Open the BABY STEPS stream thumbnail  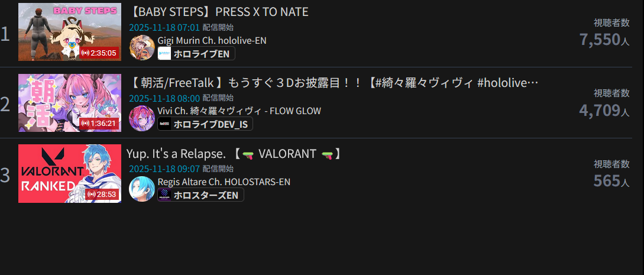pyautogui.click(x=70, y=32)
